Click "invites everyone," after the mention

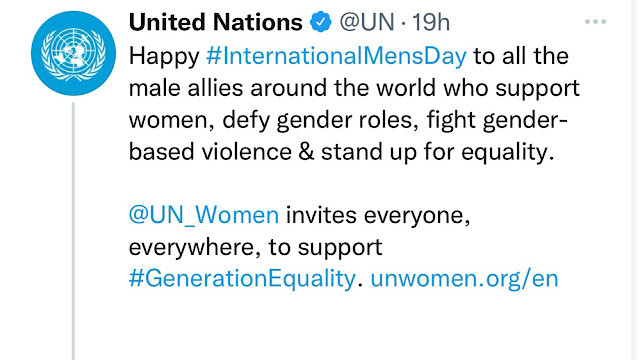[x=378, y=215]
